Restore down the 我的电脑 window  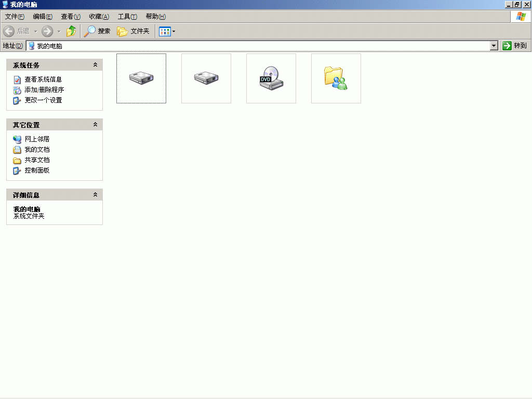(517, 4)
